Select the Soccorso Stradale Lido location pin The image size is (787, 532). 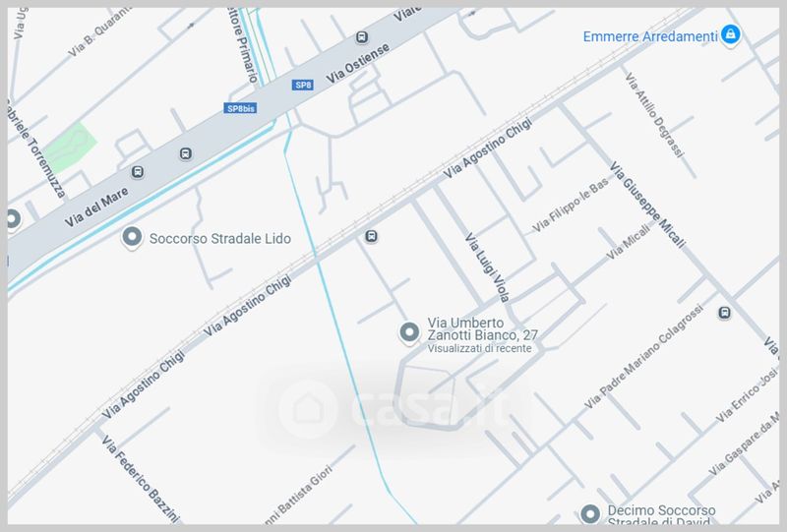(132, 237)
